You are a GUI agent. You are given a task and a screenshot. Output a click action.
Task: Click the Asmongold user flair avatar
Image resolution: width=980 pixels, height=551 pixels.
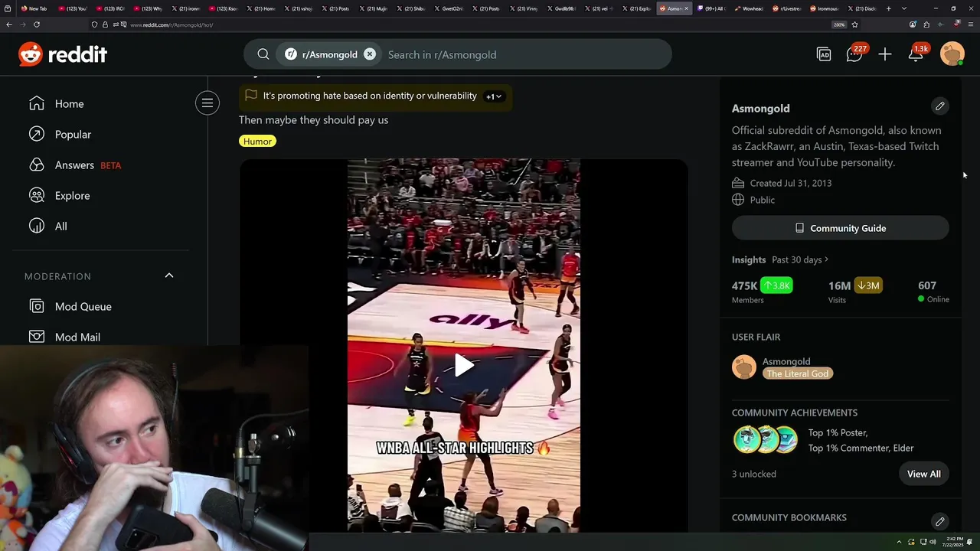coord(744,367)
